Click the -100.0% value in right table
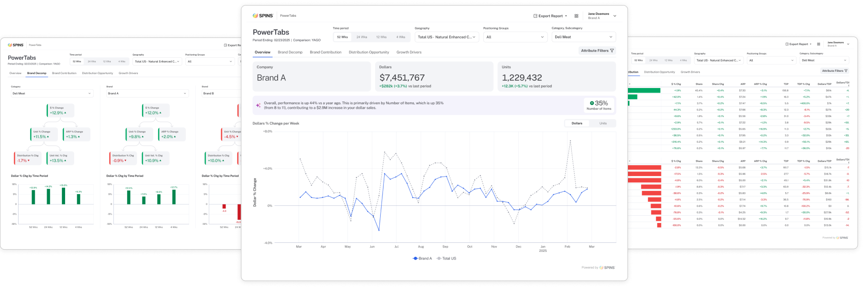This screenshot has height=288, width=868. [676, 225]
